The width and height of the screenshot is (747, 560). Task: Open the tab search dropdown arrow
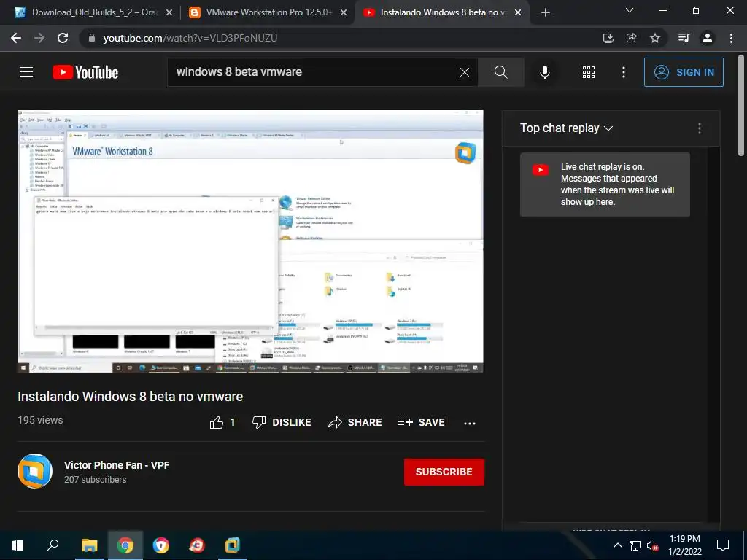click(630, 10)
